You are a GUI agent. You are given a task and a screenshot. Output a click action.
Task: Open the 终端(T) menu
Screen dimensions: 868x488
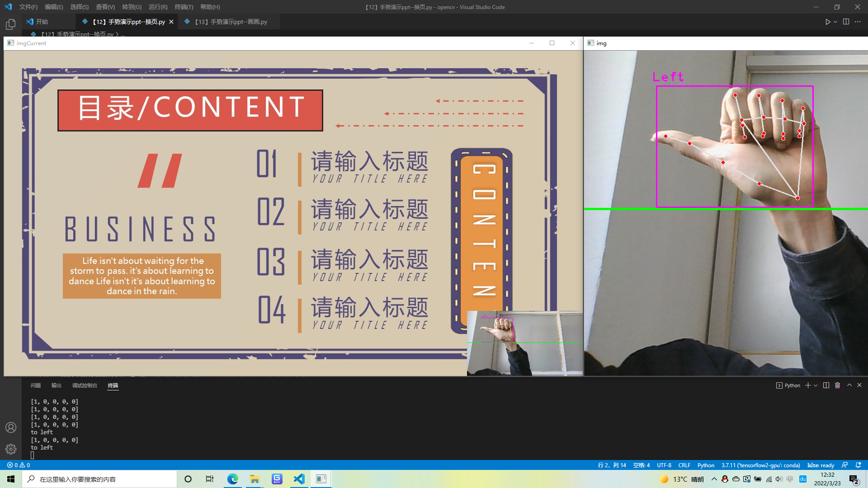click(x=184, y=7)
